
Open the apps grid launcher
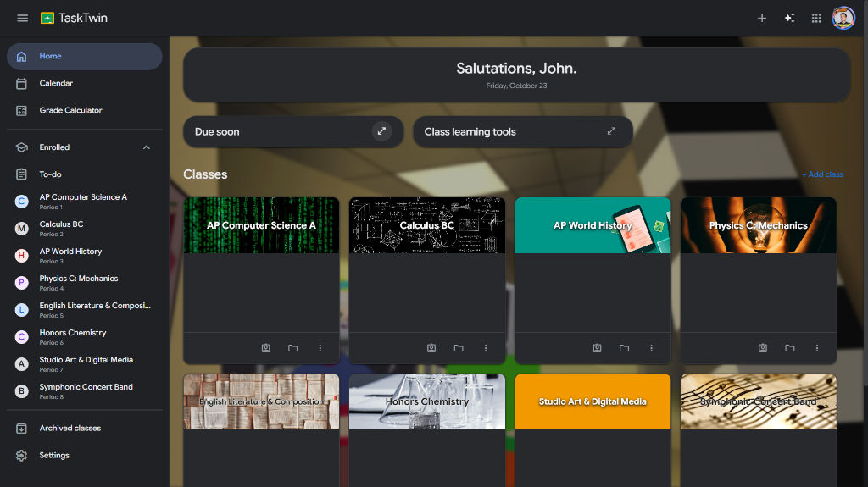click(816, 19)
